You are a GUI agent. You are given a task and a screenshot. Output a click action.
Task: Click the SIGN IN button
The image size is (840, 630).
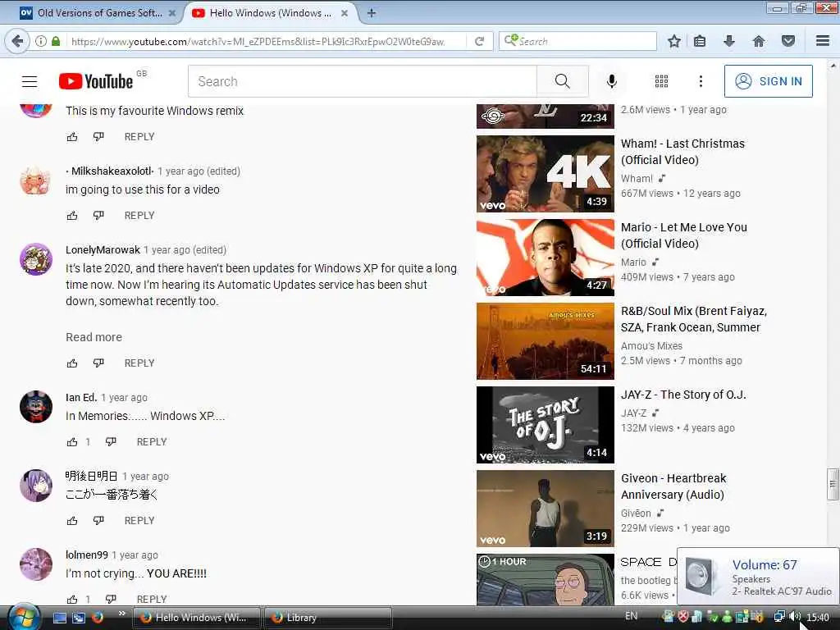click(768, 81)
